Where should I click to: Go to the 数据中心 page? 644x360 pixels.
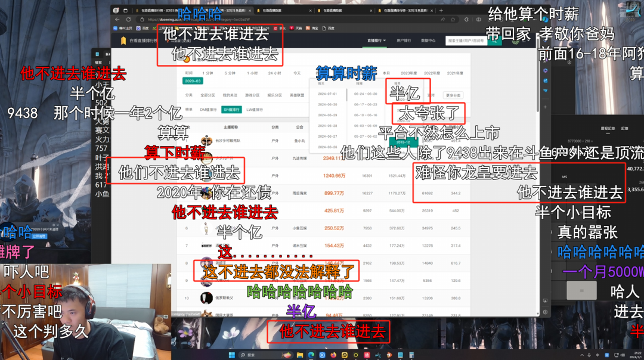428,41
